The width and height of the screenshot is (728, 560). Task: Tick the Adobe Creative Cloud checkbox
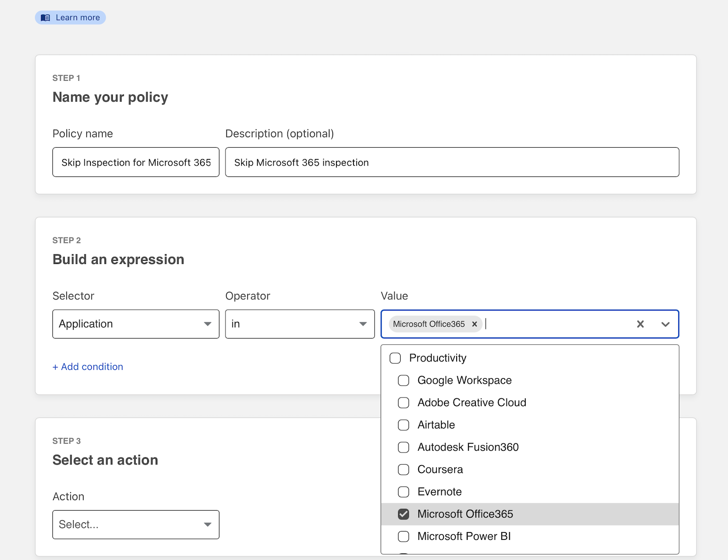click(x=403, y=403)
